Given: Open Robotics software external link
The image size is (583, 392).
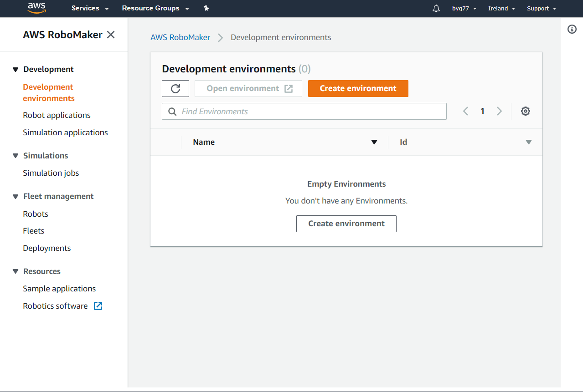Looking at the screenshot, I should click(x=55, y=306).
